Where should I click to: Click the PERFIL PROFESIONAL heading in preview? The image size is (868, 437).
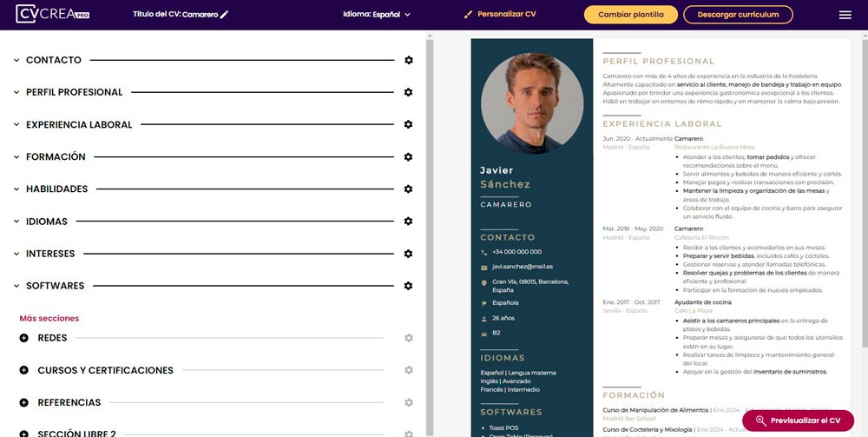[659, 62]
